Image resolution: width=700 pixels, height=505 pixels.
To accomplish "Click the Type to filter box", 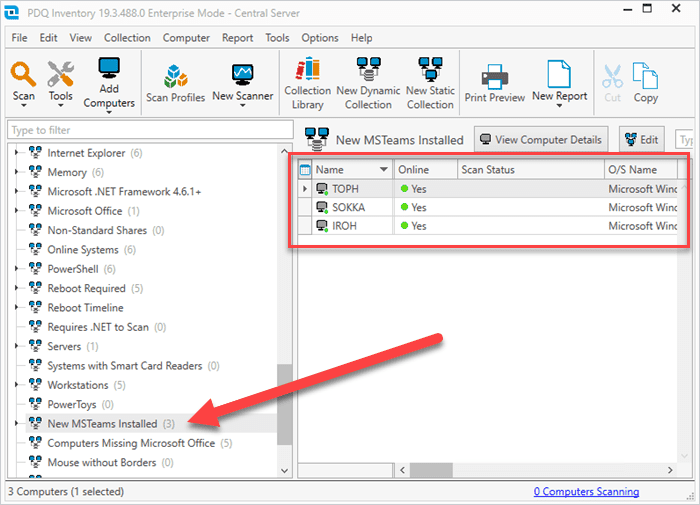I will [150, 130].
